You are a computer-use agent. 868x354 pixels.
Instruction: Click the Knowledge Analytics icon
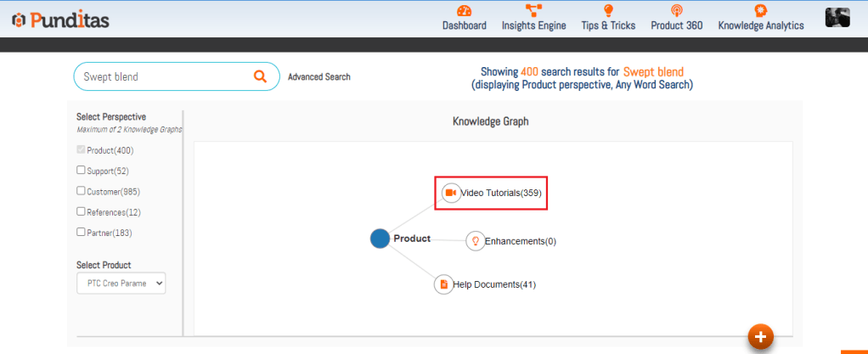(x=761, y=11)
